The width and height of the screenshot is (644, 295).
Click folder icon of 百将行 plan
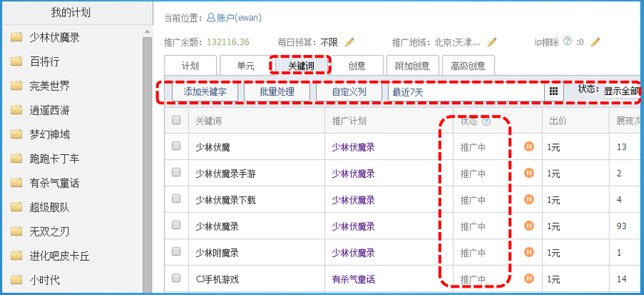pyautogui.click(x=16, y=62)
